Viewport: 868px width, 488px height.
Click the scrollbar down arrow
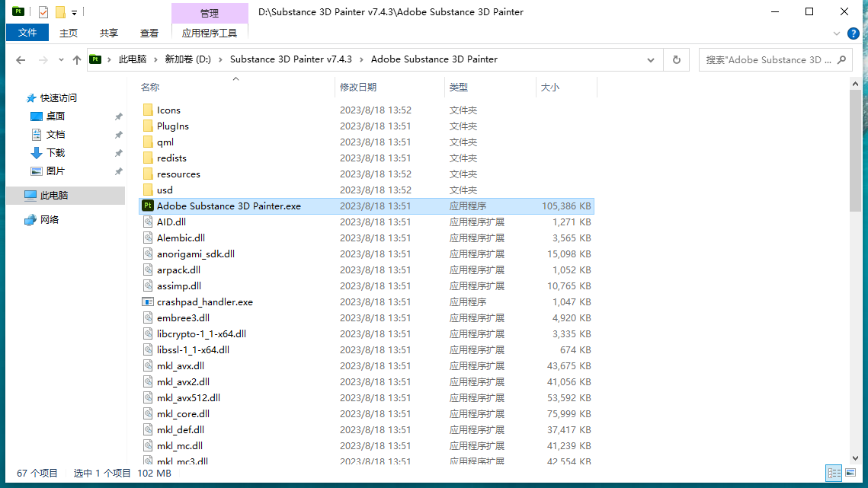pos(855,458)
